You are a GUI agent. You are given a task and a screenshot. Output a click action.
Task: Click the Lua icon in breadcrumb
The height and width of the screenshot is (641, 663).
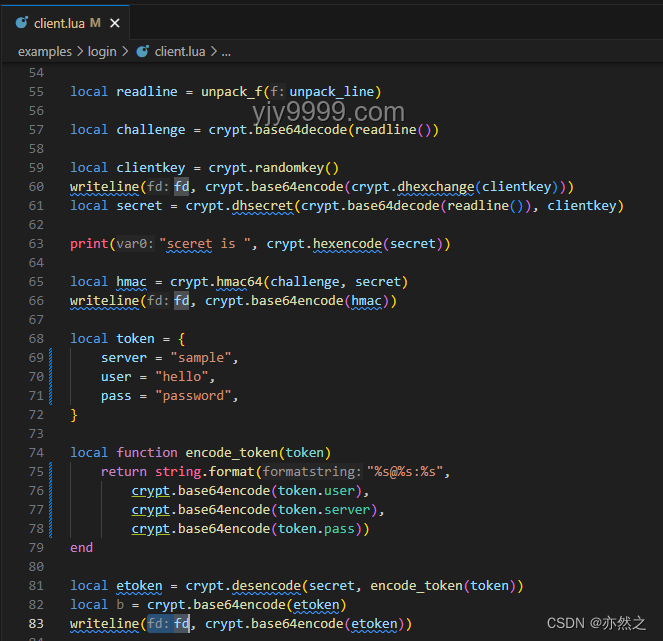coord(142,52)
